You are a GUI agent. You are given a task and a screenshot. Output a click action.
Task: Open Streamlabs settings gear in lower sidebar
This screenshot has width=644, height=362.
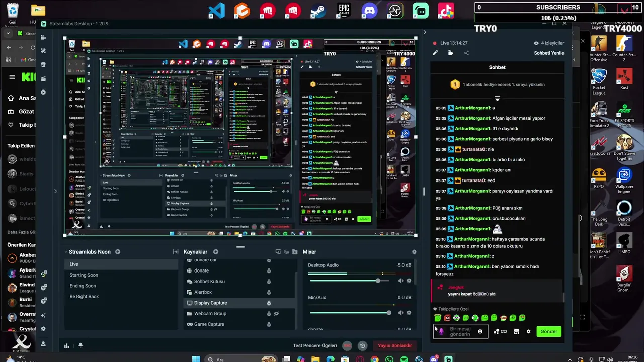pyautogui.click(x=44, y=329)
